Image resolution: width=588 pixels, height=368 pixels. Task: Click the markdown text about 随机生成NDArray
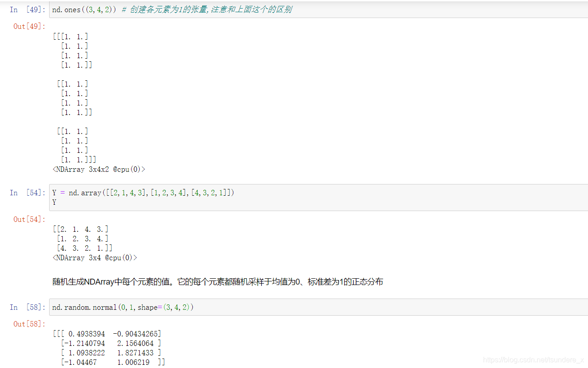point(218,282)
